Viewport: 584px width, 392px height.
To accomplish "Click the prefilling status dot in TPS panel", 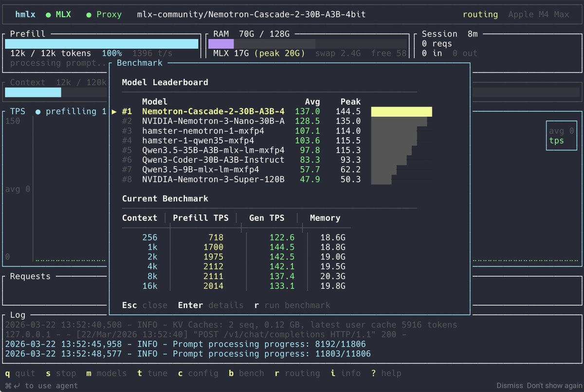I will coord(37,111).
